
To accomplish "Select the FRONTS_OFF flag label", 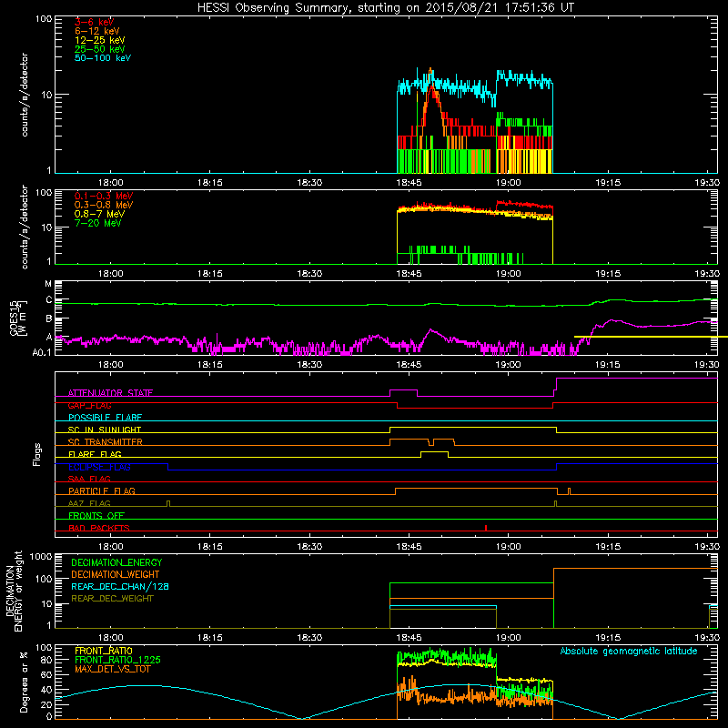I will coord(96,516).
